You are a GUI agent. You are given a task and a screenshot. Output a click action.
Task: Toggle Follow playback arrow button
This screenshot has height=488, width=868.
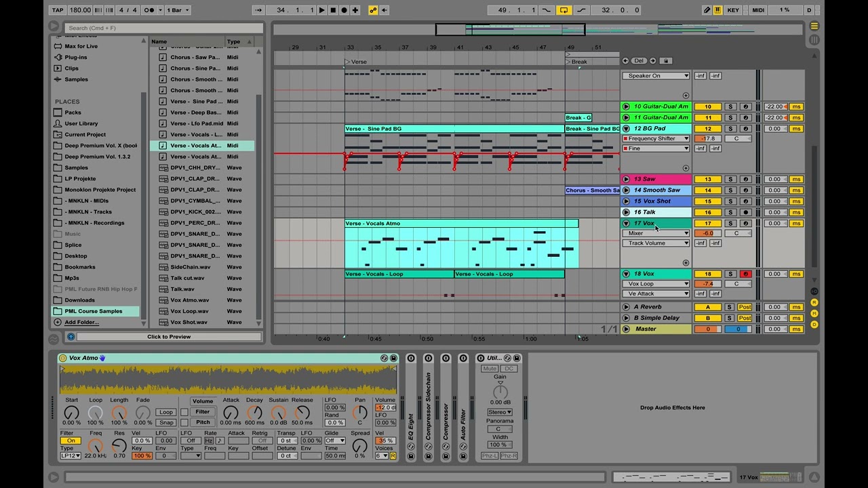(x=258, y=10)
